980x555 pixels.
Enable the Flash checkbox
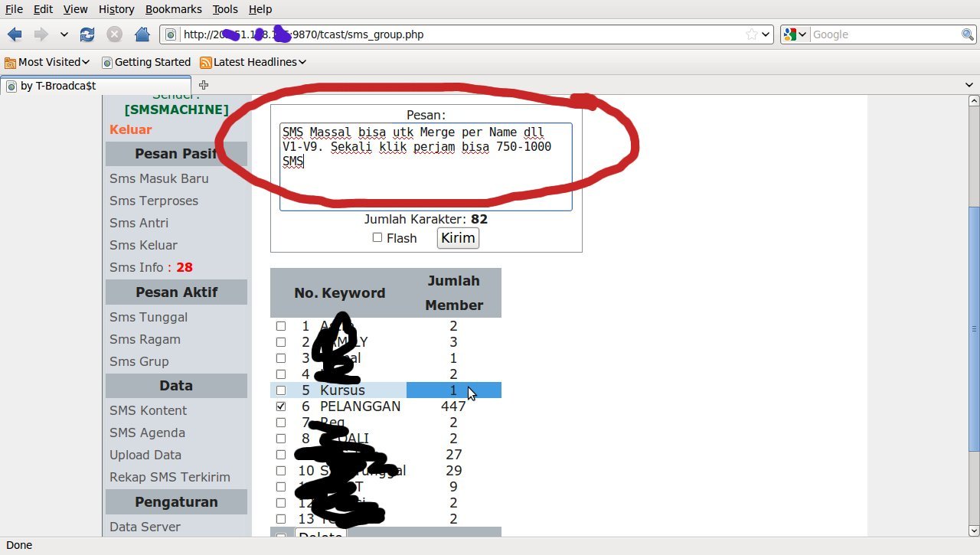pos(377,237)
